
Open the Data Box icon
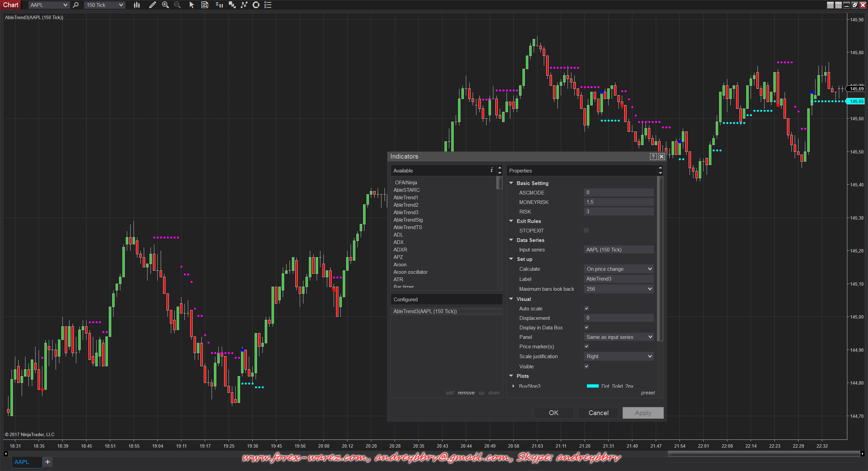[x=205, y=5]
